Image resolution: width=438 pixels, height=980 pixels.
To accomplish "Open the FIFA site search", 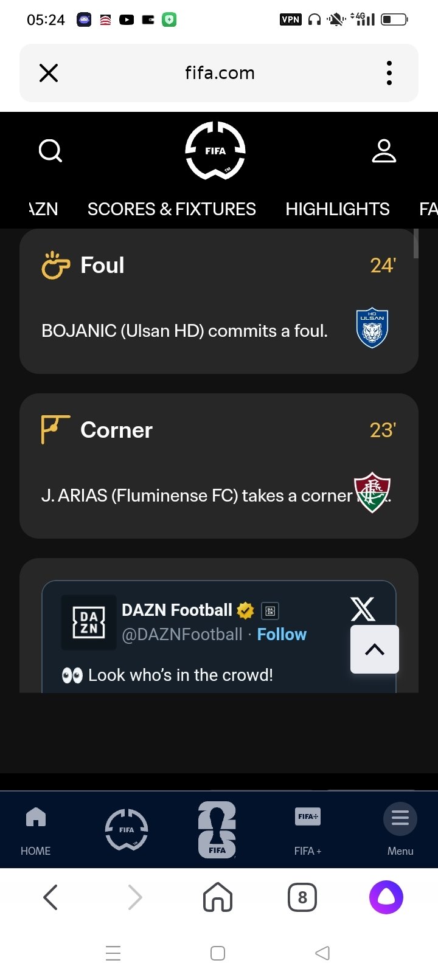I will (50, 151).
